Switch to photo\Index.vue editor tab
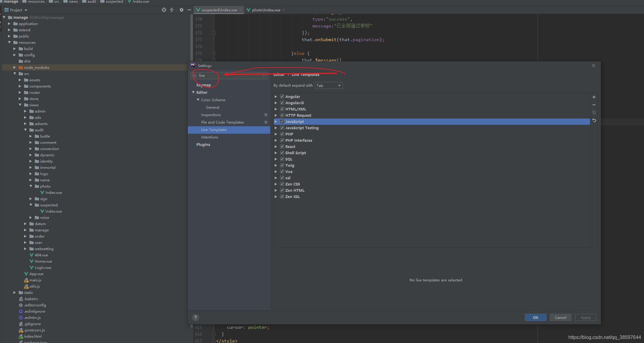Image resolution: width=644 pixels, height=343 pixels. pyautogui.click(x=266, y=10)
